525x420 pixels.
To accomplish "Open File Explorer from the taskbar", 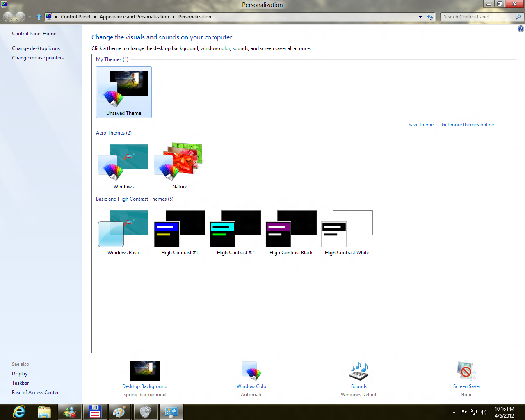I will (x=44, y=411).
